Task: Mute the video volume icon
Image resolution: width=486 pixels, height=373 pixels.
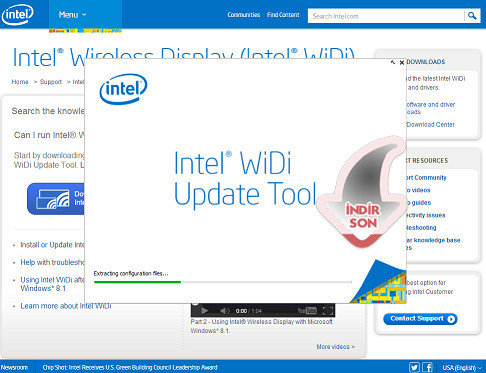Action: (225, 311)
